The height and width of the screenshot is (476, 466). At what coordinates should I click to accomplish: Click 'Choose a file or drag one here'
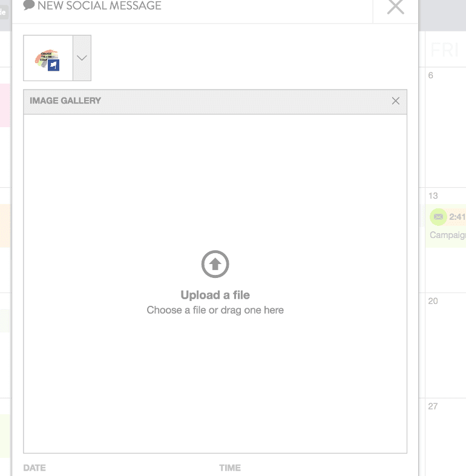215,310
